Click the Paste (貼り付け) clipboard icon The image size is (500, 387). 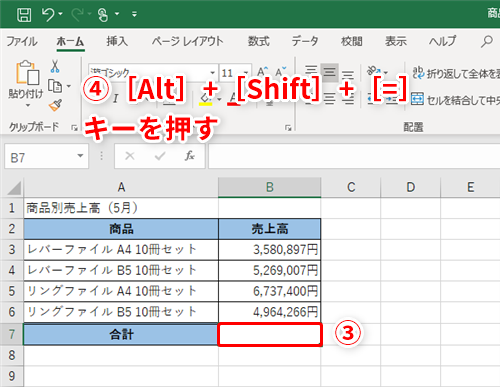[x=27, y=72]
